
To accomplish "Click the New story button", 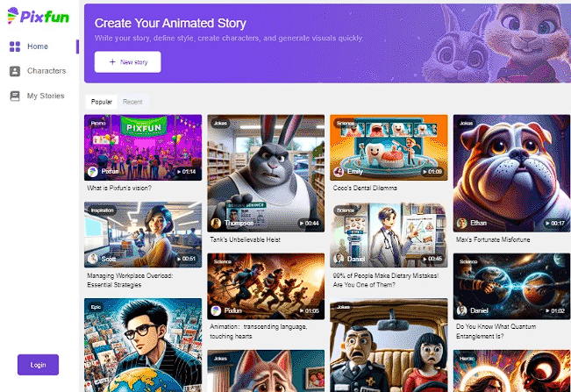I will coord(128,62).
